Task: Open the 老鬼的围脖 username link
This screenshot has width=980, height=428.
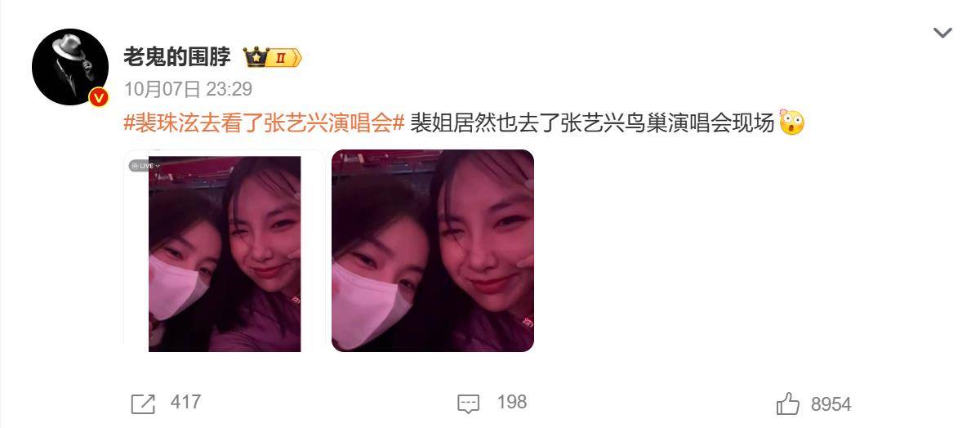Action: 176,56
